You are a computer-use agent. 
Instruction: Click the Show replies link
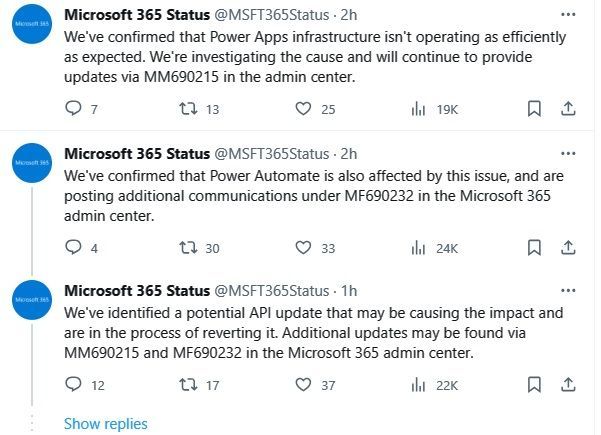click(x=105, y=424)
